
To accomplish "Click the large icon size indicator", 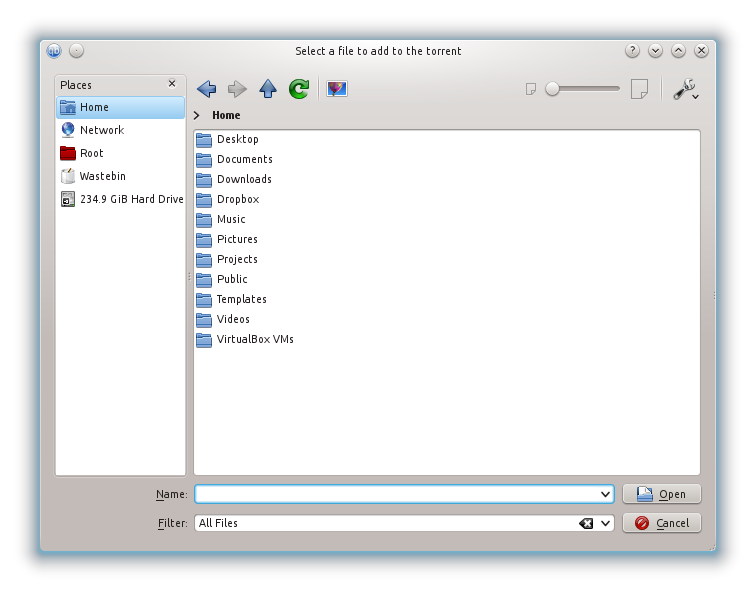I will pos(639,89).
